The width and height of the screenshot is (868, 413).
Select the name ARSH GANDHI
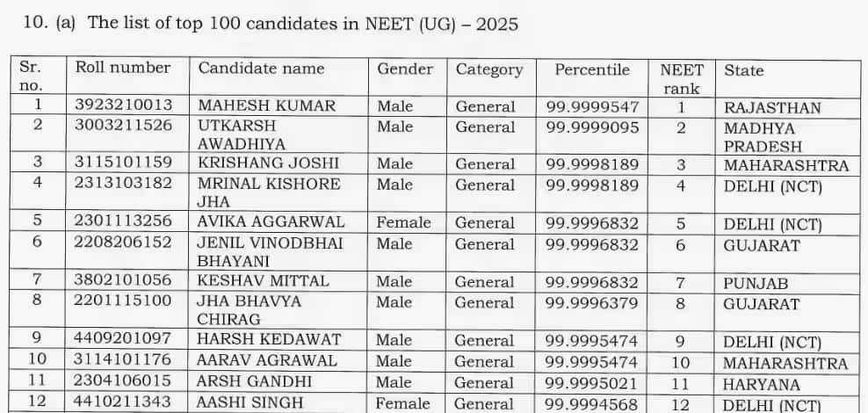tap(254, 381)
